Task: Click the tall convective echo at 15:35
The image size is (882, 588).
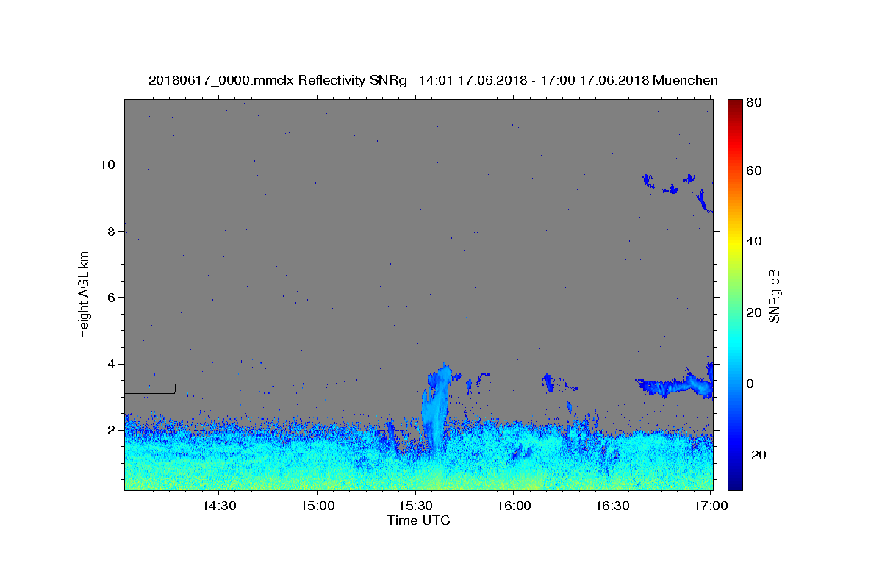Action: [x=435, y=412]
